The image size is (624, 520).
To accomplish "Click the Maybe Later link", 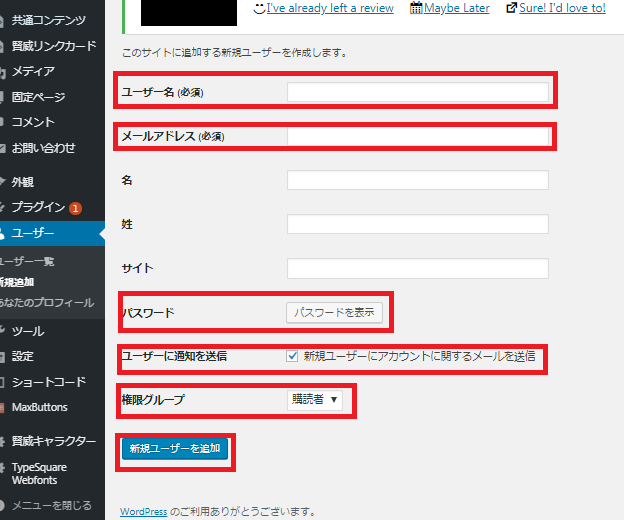I will click(x=456, y=8).
